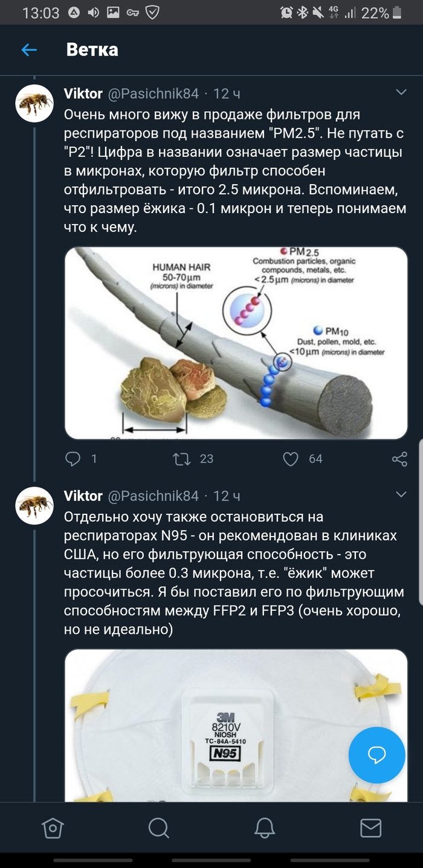This screenshot has height=868, width=423.
Task: Reply to the PM2.5 filters tweet
Action: pyautogui.click(x=73, y=459)
